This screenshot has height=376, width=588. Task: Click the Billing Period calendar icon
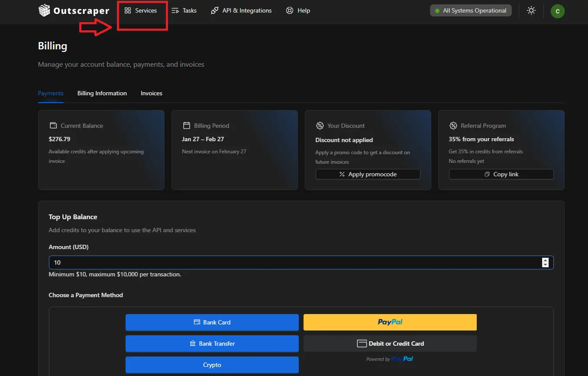pyautogui.click(x=187, y=126)
